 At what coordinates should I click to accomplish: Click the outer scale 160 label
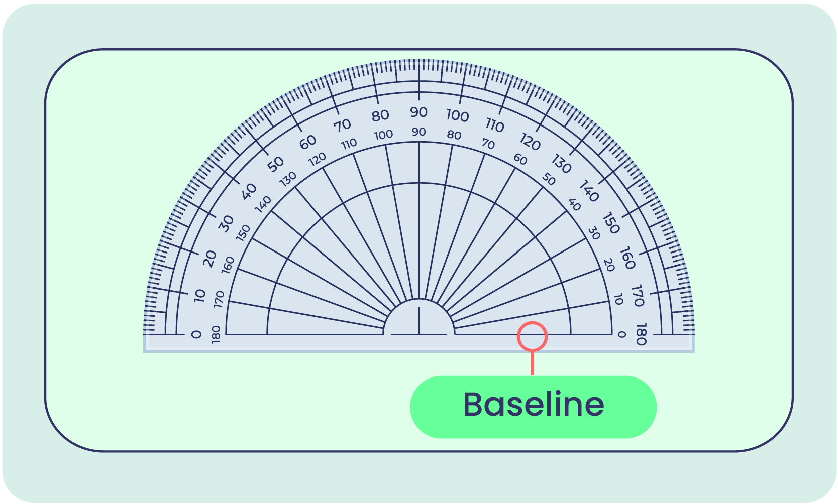pos(627,258)
